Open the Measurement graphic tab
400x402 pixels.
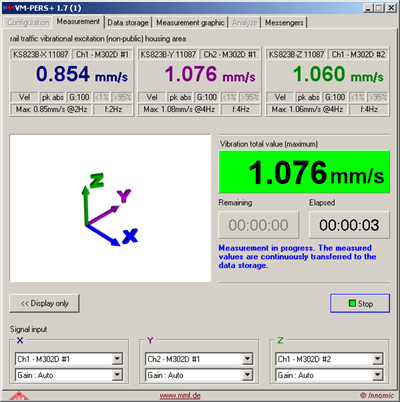190,23
